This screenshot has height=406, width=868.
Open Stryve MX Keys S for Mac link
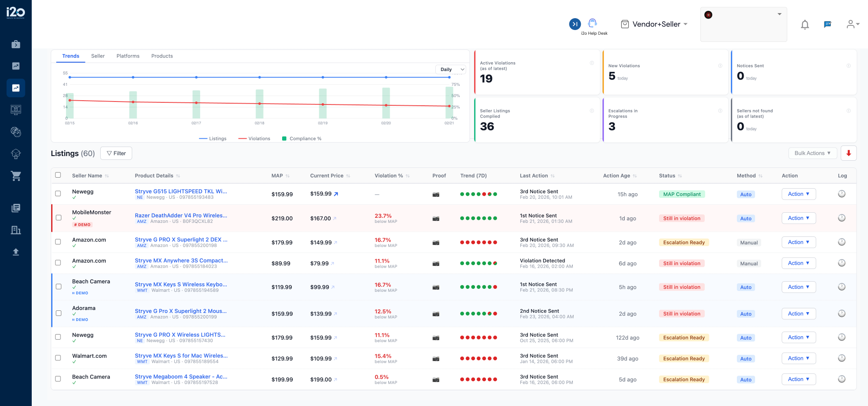point(181,356)
